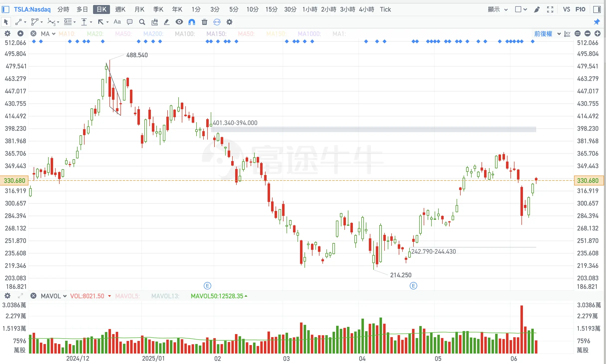Viewport: 606px width, 364px height.
Task: Enter fullscreen chart mode
Action: tap(550, 9)
